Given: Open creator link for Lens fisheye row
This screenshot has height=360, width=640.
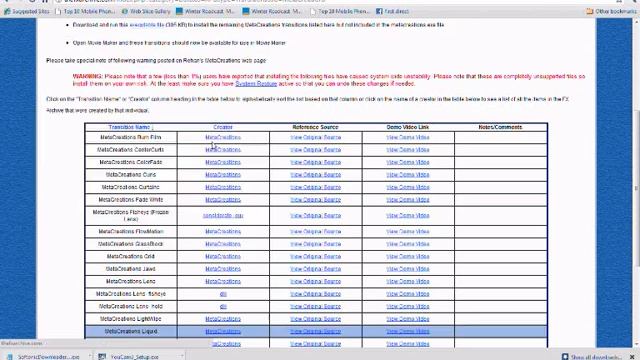Looking at the screenshot, I should (223, 294).
